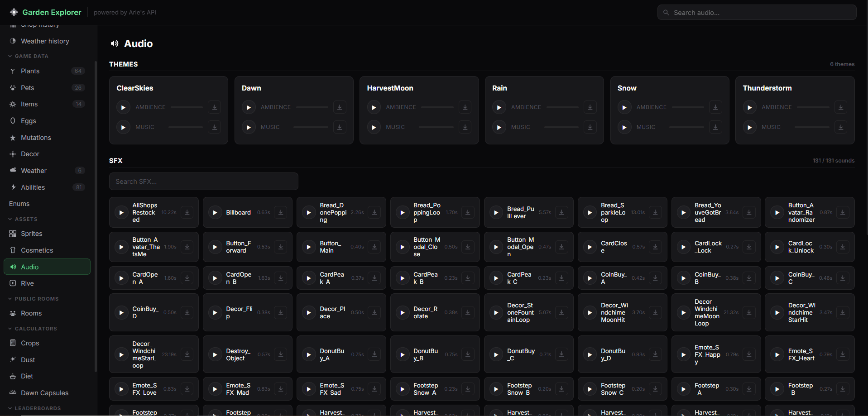This screenshot has width=868, height=416.
Task: Play the FootstepSnow_A sound
Action: tap(403, 389)
